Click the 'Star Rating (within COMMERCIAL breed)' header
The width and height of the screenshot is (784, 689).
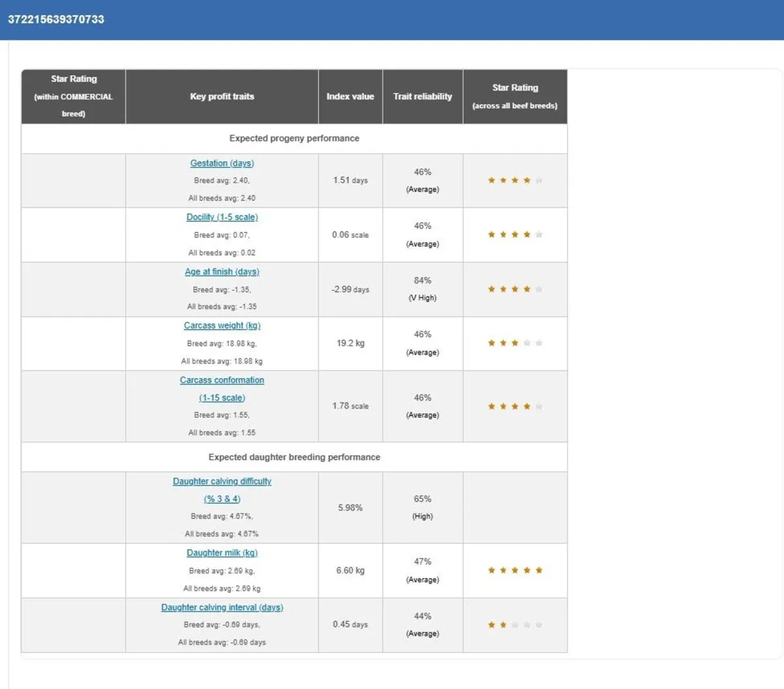73,97
